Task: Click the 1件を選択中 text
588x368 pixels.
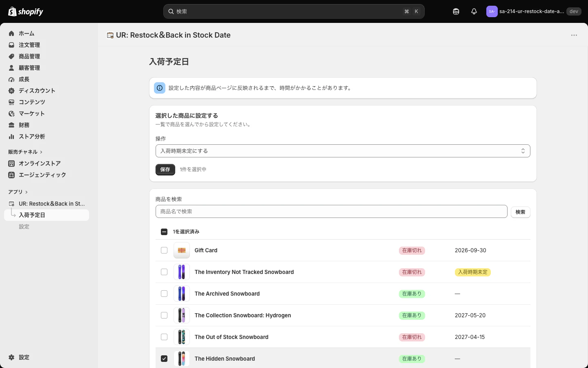Action: 193,170
